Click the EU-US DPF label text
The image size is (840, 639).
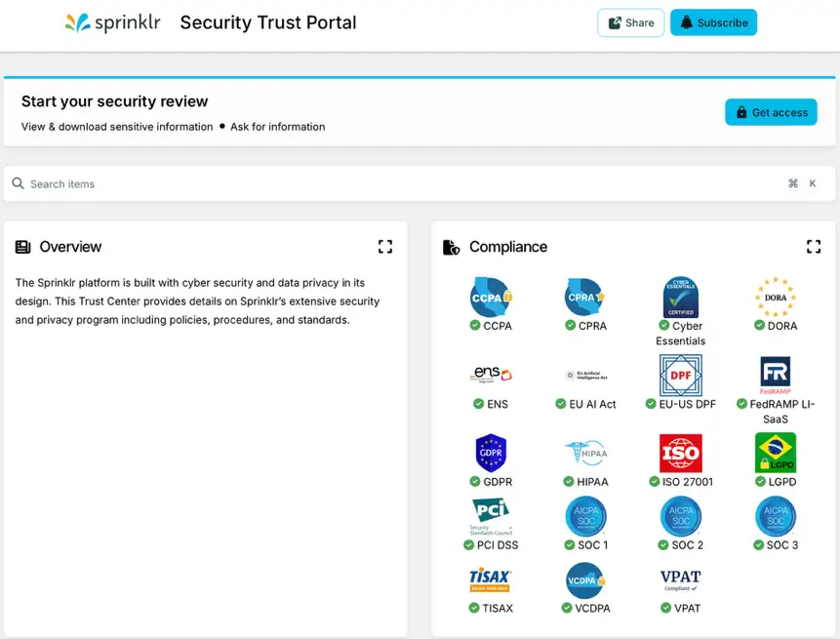[688, 404]
